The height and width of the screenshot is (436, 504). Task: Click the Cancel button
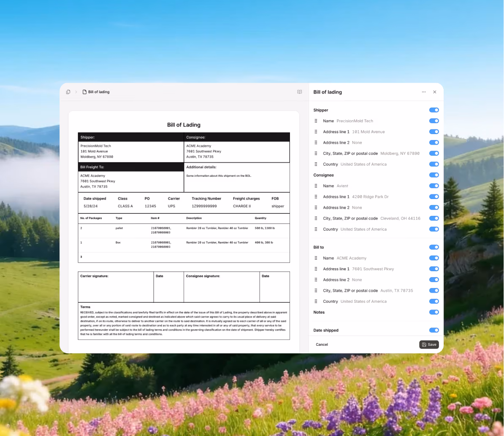coord(322,344)
